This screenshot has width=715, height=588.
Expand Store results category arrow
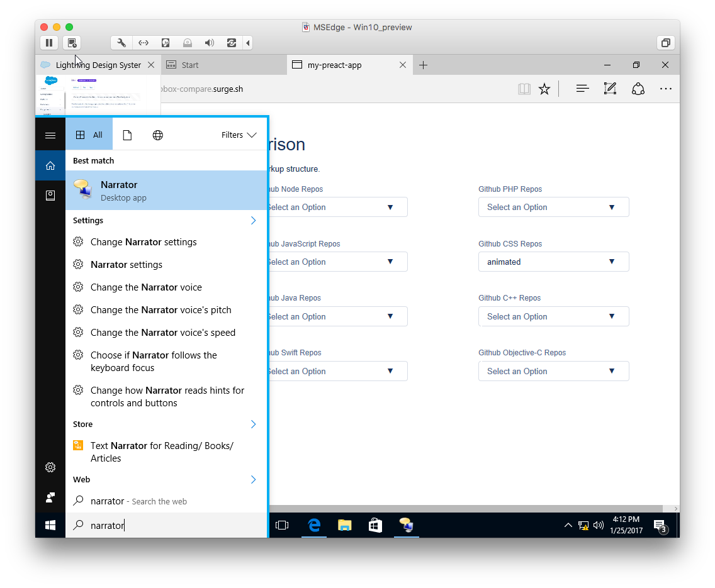pos(253,424)
